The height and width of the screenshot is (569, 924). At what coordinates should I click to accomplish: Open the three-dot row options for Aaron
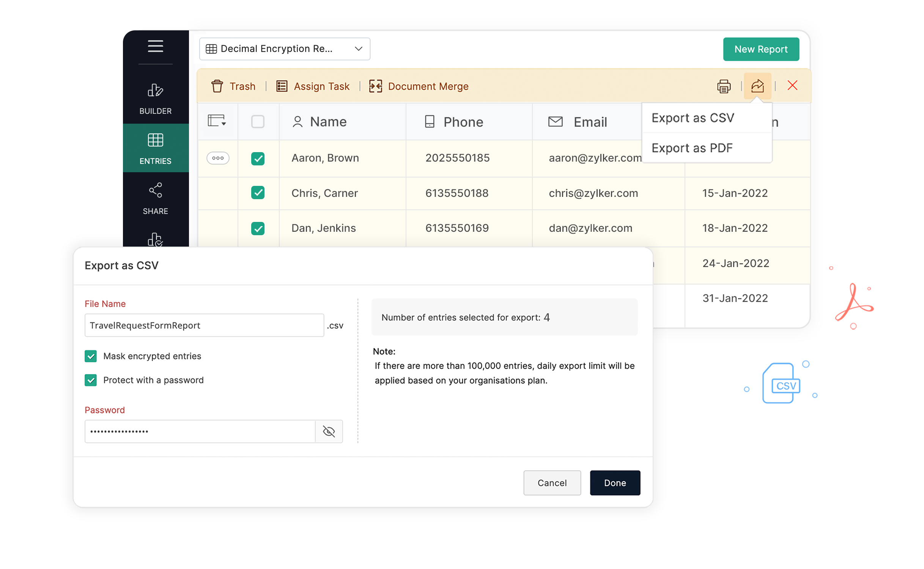click(218, 158)
